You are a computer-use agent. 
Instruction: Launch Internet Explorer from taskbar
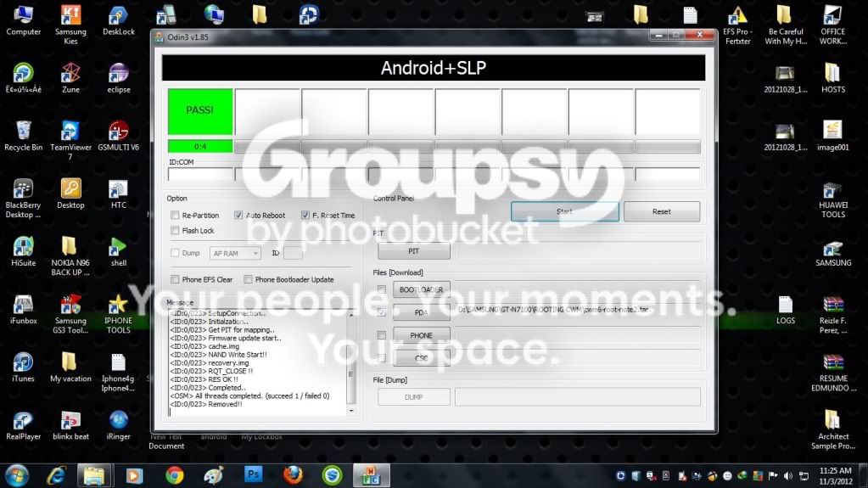pyautogui.click(x=57, y=475)
